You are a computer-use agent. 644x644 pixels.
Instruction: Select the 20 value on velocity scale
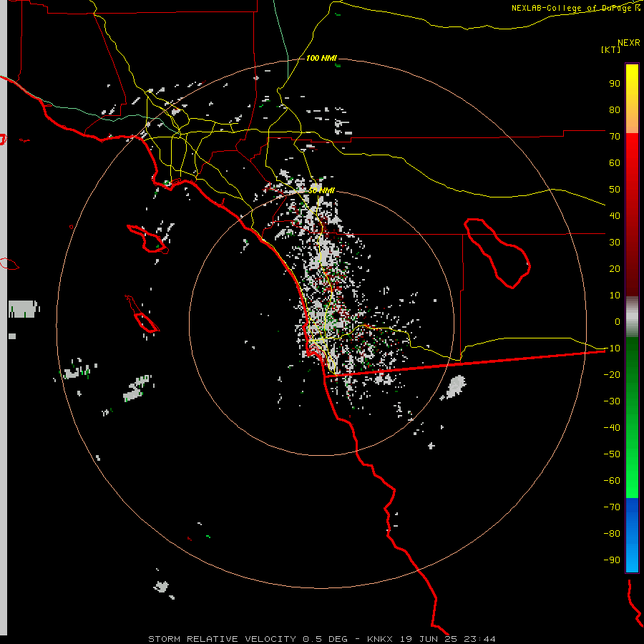[x=615, y=268]
